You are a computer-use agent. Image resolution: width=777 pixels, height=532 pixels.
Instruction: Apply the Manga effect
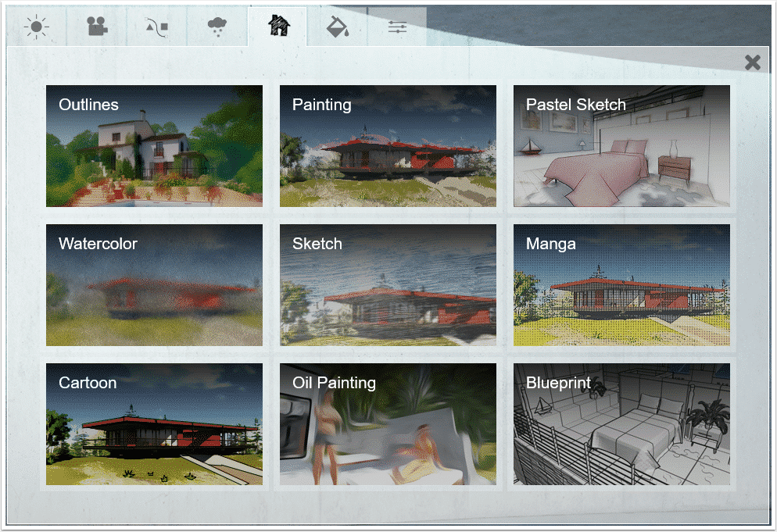click(x=621, y=285)
